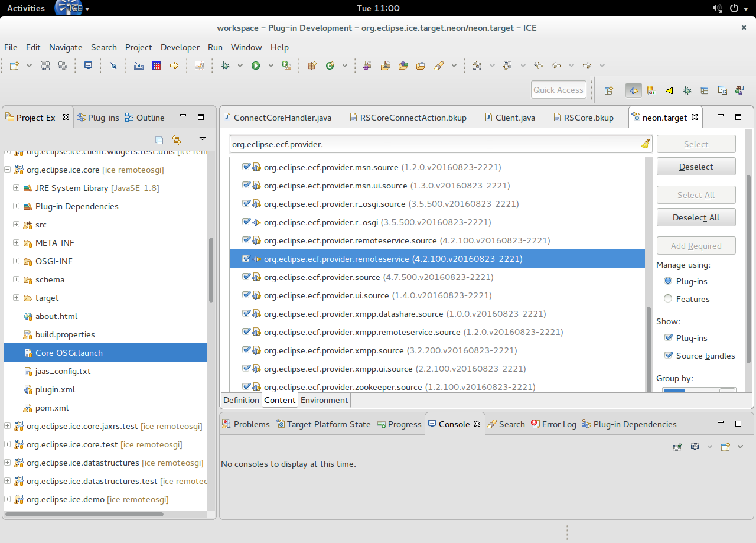Click the plug-in list vertical scrollbar thumb
This screenshot has width=756, height=543.
[649, 349]
